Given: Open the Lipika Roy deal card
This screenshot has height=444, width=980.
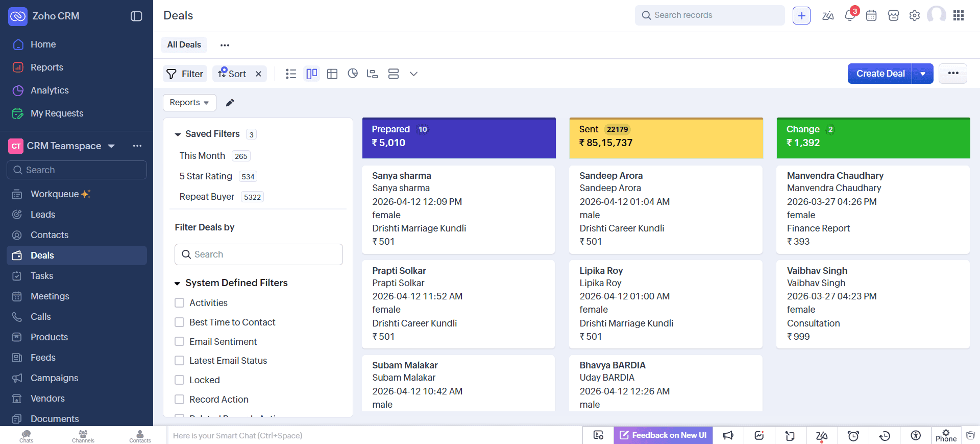Looking at the screenshot, I should pos(666,305).
